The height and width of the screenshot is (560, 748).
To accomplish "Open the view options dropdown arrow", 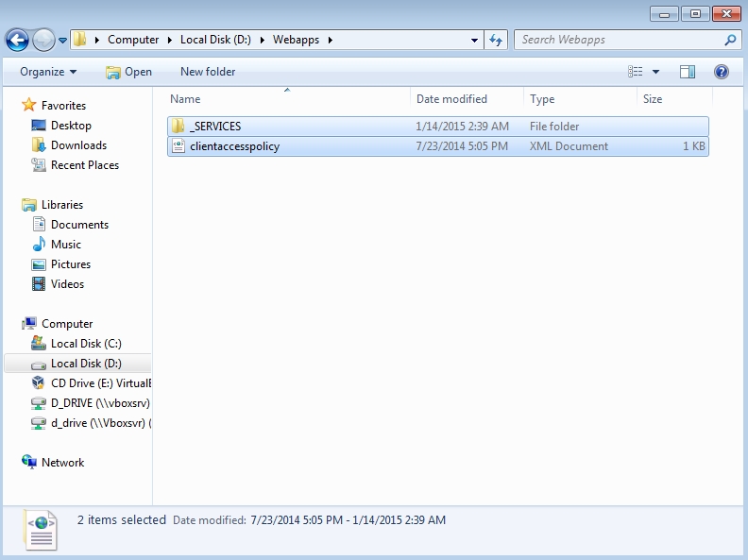I will tap(656, 72).
